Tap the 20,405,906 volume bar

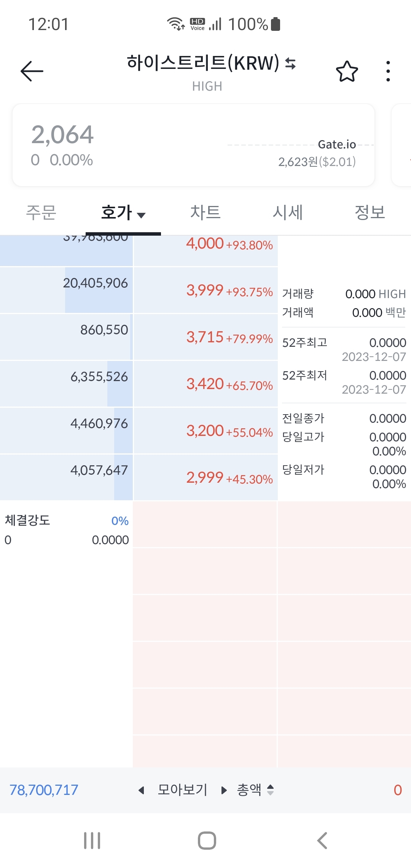[x=66, y=291]
